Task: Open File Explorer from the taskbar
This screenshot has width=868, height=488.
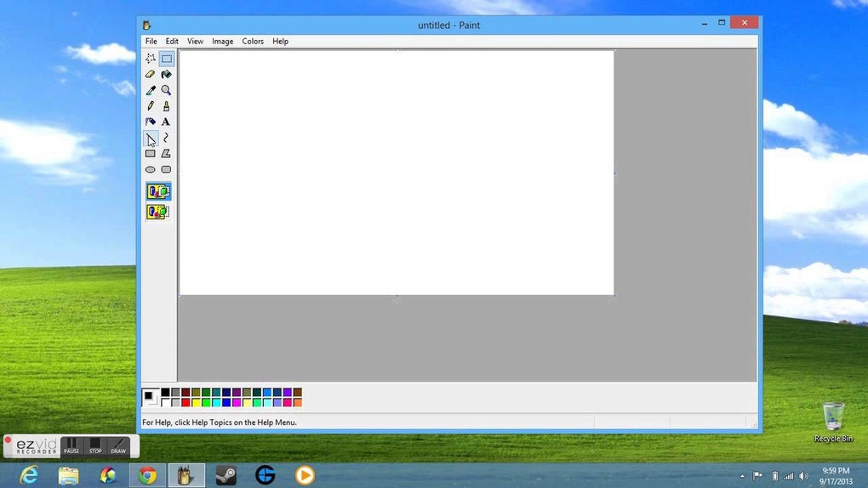Action: [x=69, y=475]
